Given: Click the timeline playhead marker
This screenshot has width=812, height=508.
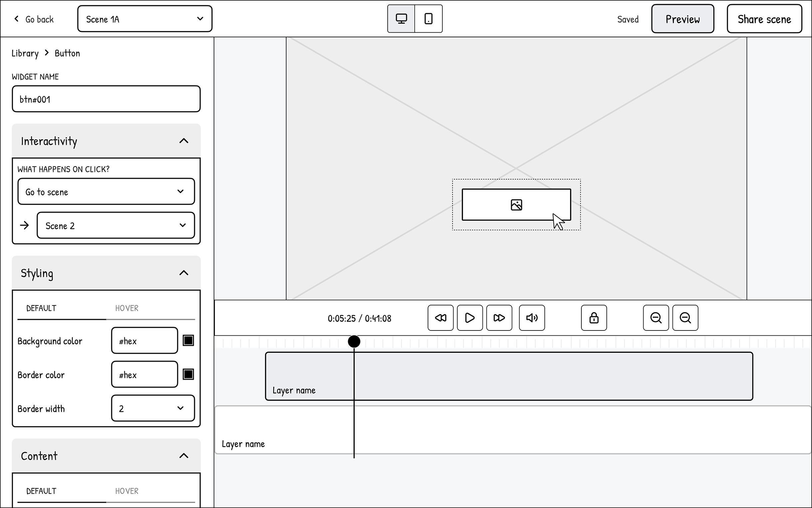Looking at the screenshot, I should coord(354,341).
